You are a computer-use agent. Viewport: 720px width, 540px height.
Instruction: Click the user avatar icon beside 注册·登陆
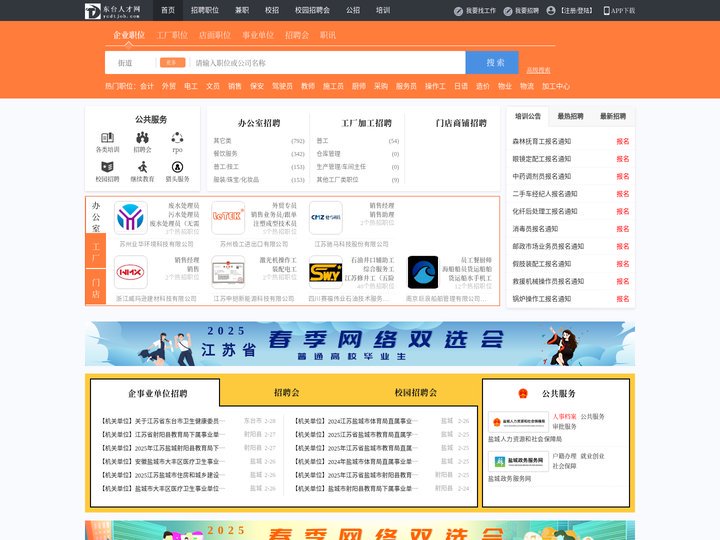(551, 11)
